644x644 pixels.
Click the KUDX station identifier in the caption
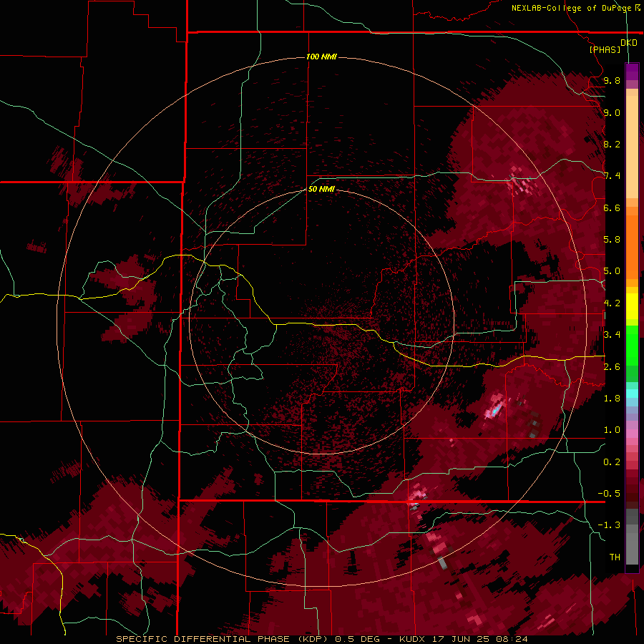click(x=413, y=639)
